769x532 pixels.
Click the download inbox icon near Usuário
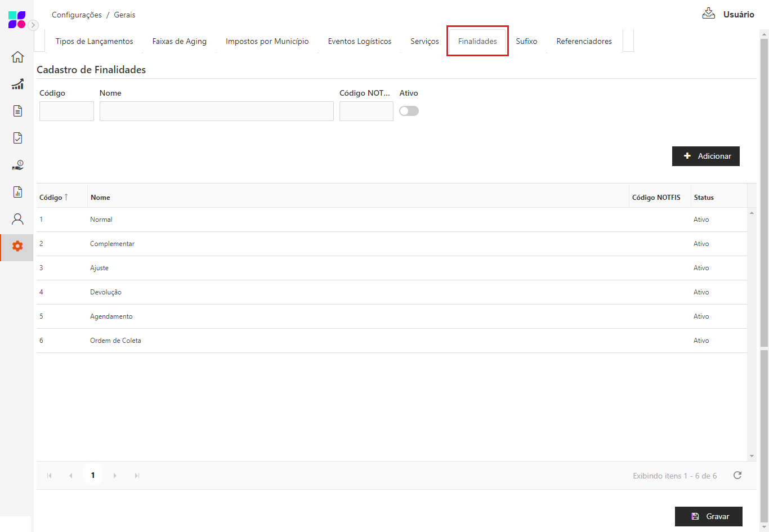[x=708, y=14]
